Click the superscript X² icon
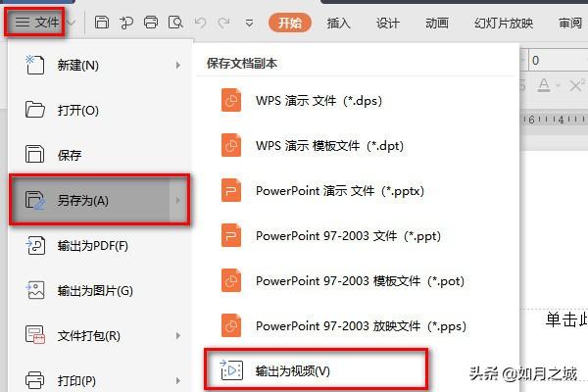 coord(577,85)
